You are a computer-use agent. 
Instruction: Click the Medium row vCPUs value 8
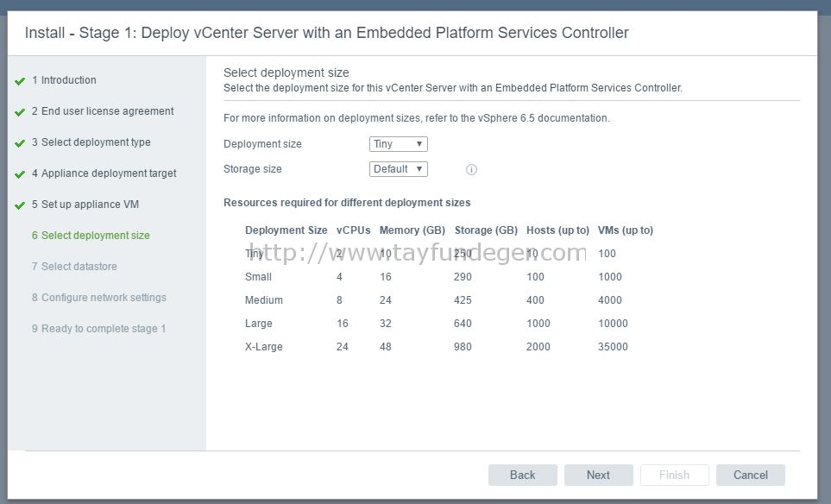[x=339, y=300]
